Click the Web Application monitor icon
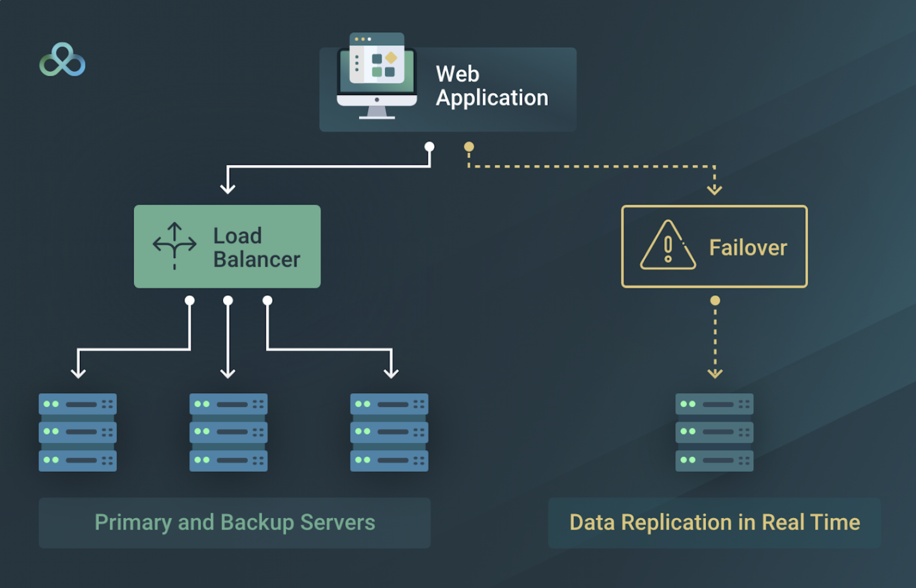Screen dimensions: 916x588 [378, 76]
